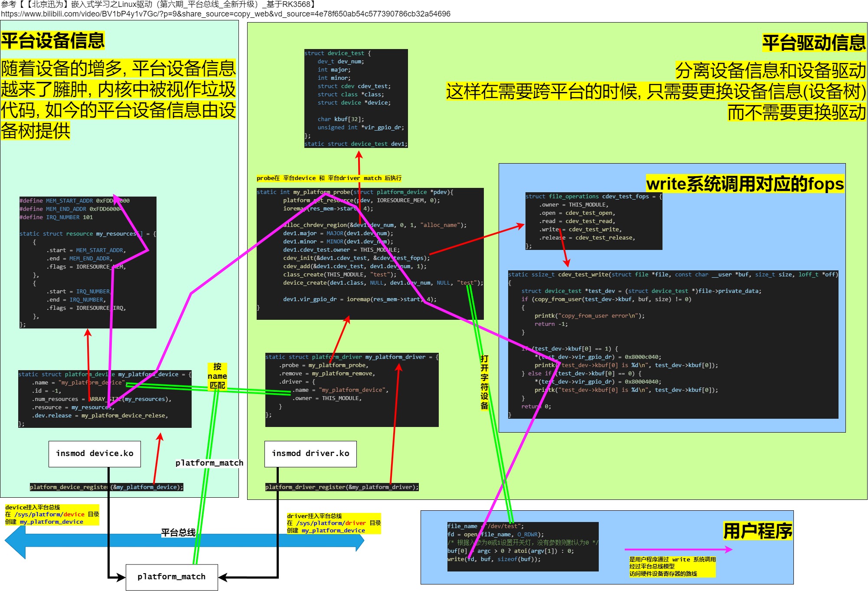This screenshot has width=868, height=591.
Task: Select the cdev_test_write function code block
Action: tap(673, 345)
